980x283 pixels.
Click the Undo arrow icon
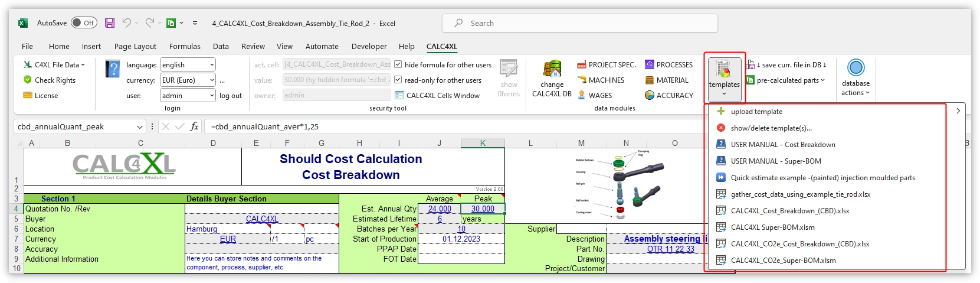126,23
